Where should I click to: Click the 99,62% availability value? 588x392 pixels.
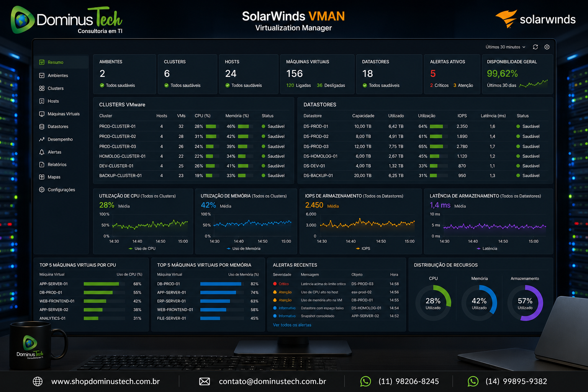[x=502, y=73]
